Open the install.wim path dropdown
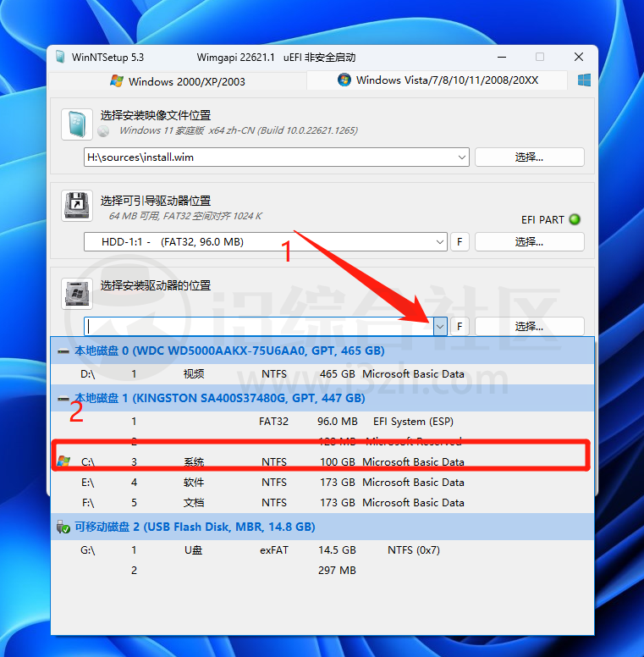644x657 pixels. [x=461, y=157]
